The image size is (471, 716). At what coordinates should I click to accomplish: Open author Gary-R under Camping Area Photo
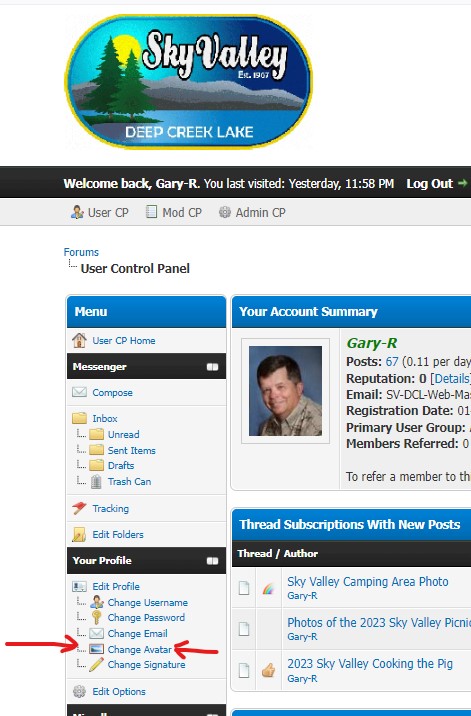[302, 595]
